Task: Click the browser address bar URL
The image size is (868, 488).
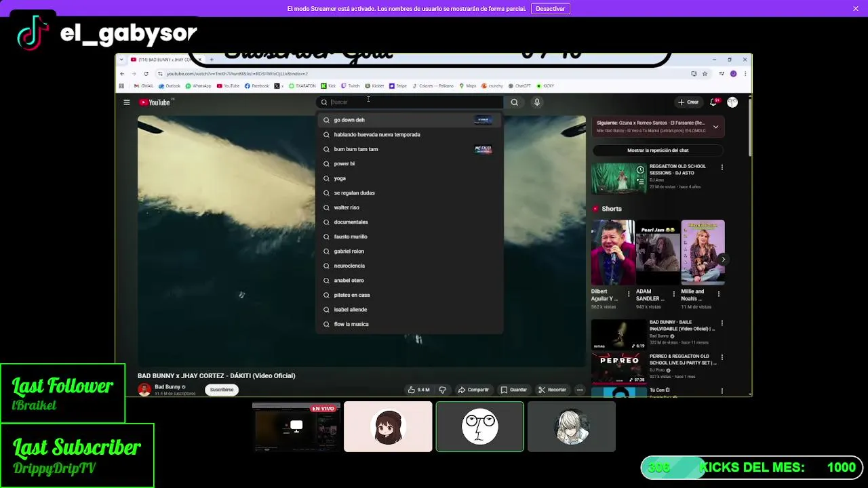Action: tap(237, 74)
